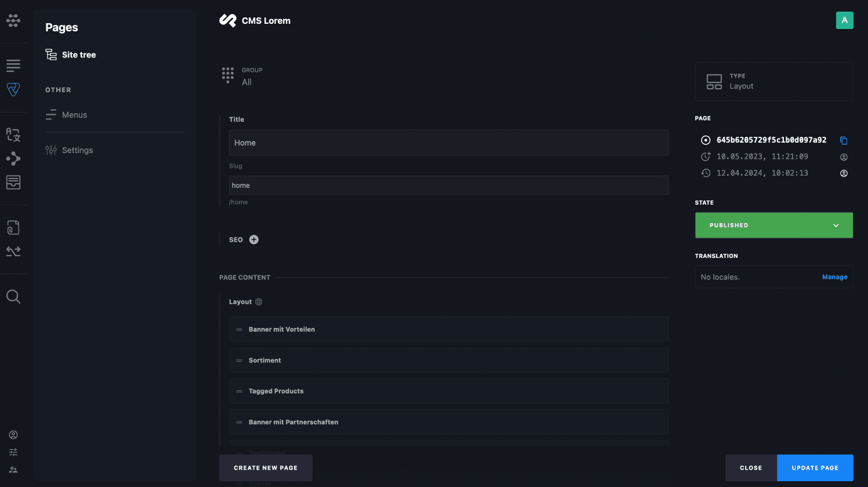Click the Create New Page button
The height and width of the screenshot is (487, 868).
[266, 468]
